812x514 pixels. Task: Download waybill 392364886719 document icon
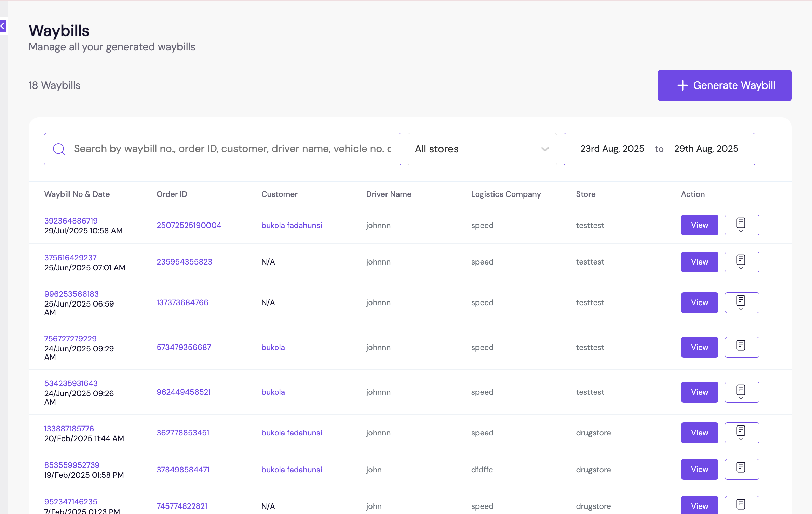[x=742, y=225]
